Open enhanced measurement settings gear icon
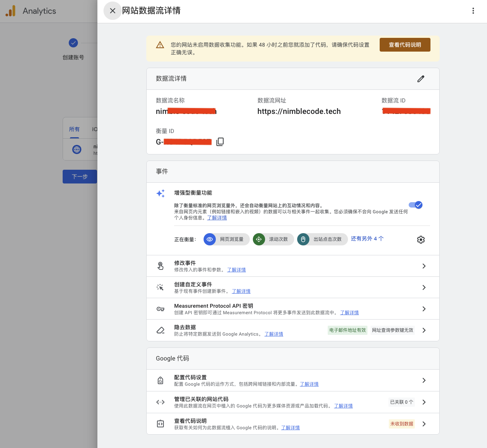This screenshot has height=448, width=487. pyautogui.click(x=421, y=240)
